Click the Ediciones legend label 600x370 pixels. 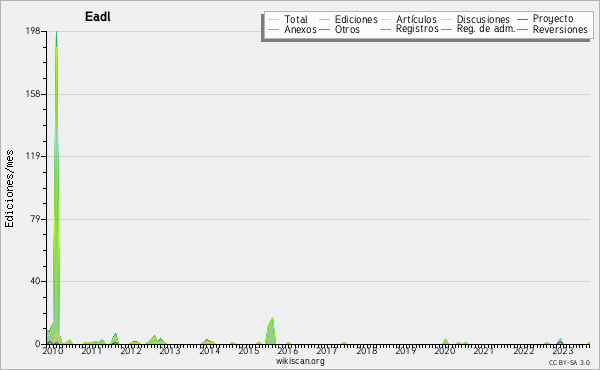356,19
